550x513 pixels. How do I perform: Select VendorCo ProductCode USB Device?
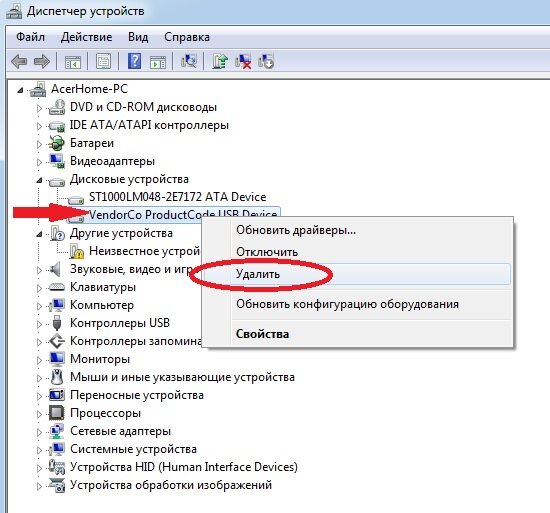pyautogui.click(x=183, y=214)
